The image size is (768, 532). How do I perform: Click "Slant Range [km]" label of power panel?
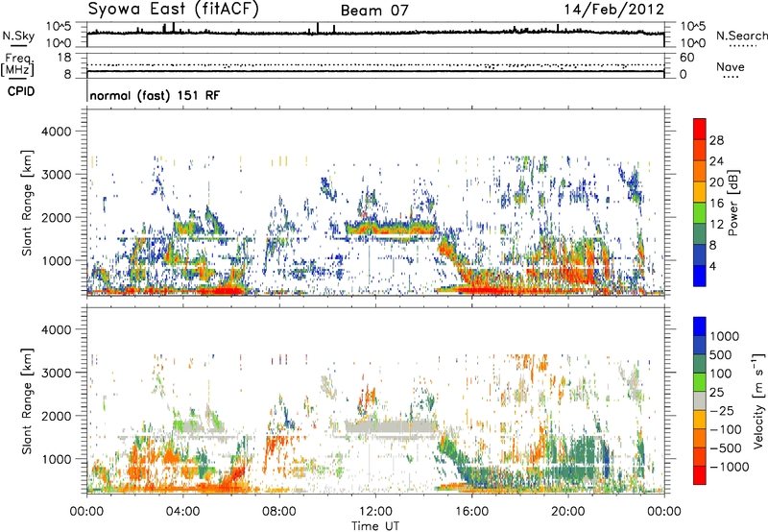click(x=27, y=203)
